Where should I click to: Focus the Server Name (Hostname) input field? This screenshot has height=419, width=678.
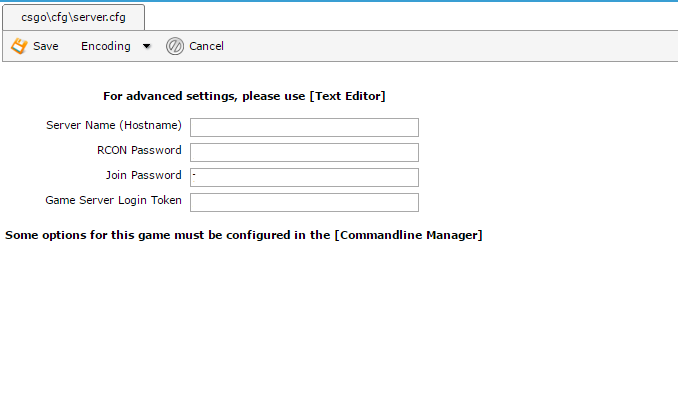(304, 128)
